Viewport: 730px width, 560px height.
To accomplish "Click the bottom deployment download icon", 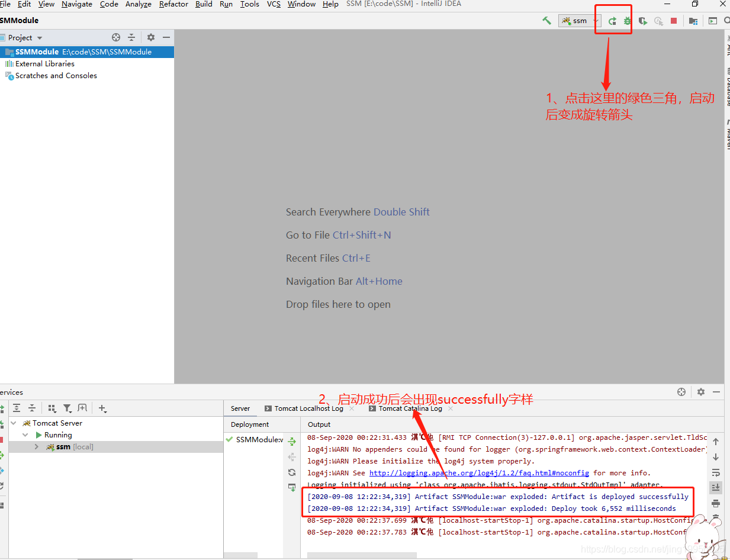I will pos(292,488).
